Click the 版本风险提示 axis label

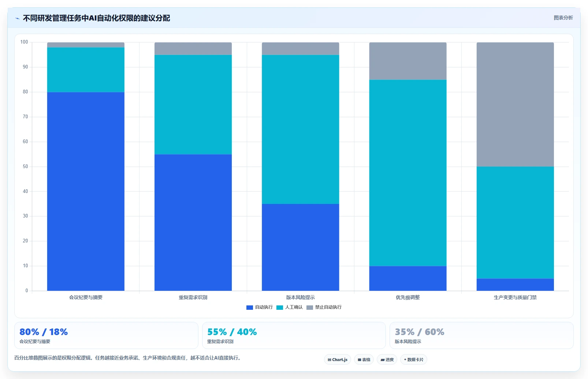click(300, 297)
